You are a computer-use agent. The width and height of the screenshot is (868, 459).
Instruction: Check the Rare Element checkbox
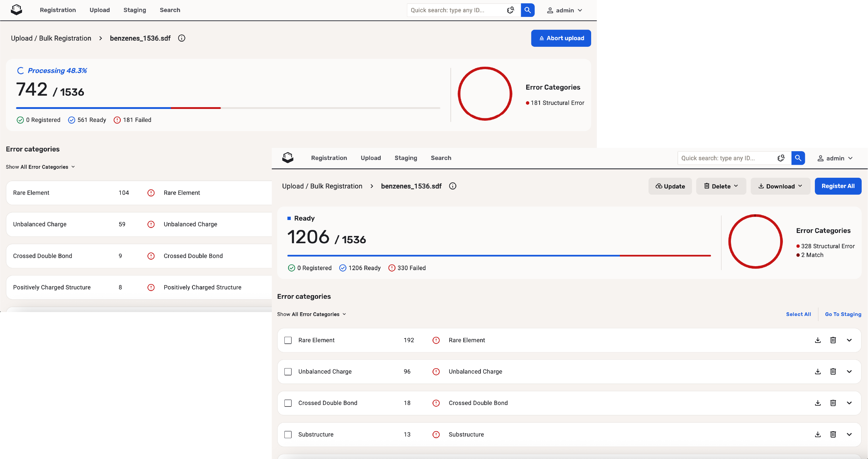(288, 340)
